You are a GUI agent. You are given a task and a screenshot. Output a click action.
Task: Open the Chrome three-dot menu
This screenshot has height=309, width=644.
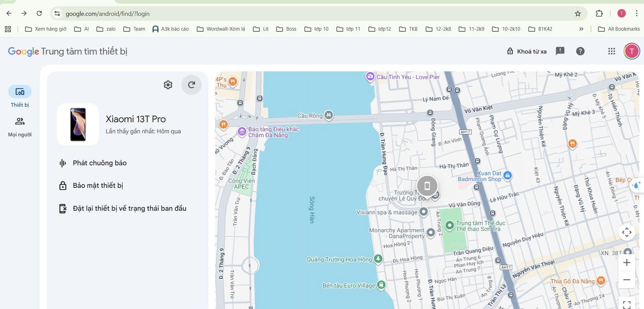coord(636,13)
